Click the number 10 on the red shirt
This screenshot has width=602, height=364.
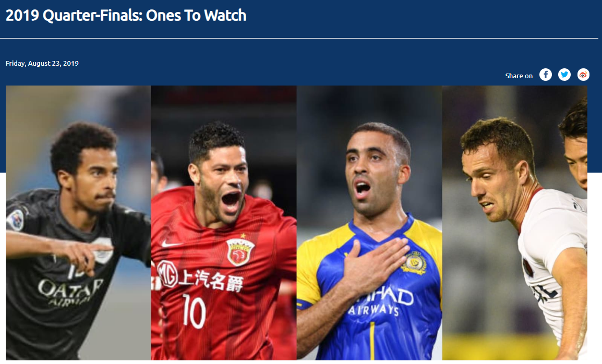click(194, 311)
